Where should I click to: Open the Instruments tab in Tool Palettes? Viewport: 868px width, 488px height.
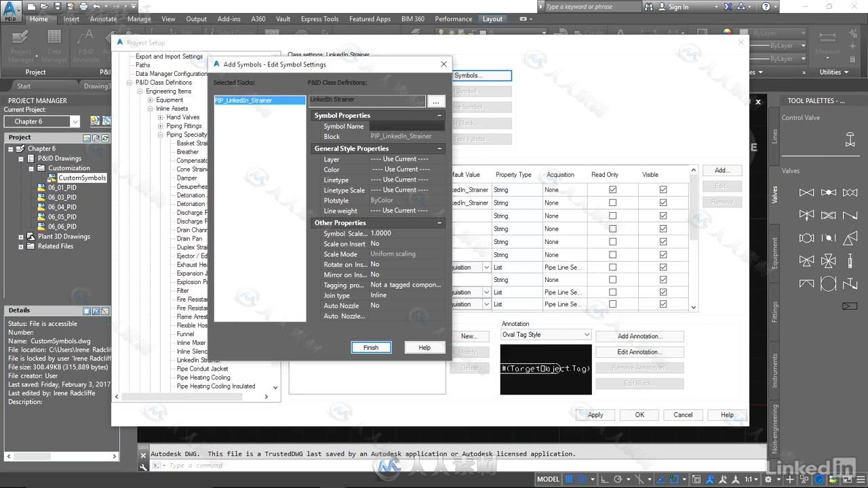click(x=774, y=370)
